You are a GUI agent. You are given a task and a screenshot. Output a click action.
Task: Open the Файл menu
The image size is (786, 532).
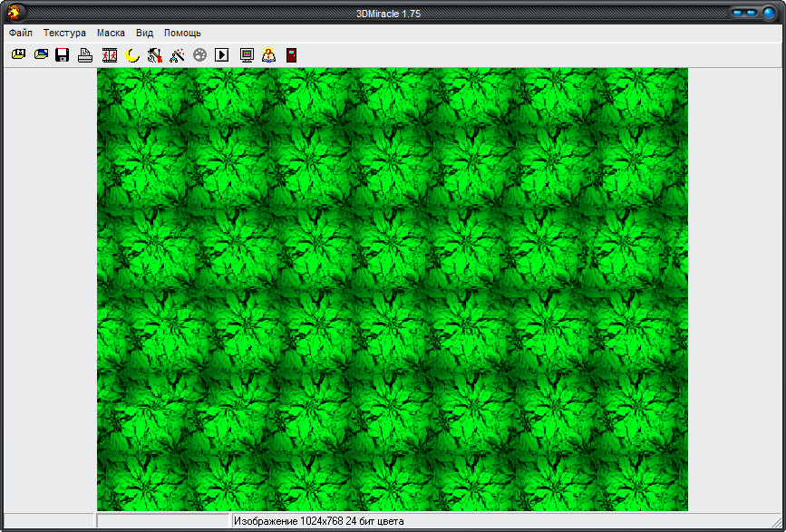[21, 33]
